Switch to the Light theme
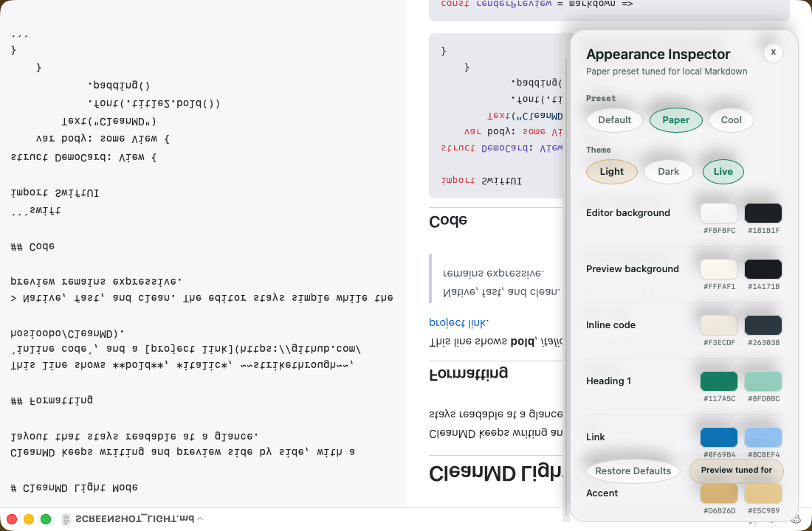This screenshot has height=531, width=812. click(x=611, y=172)
